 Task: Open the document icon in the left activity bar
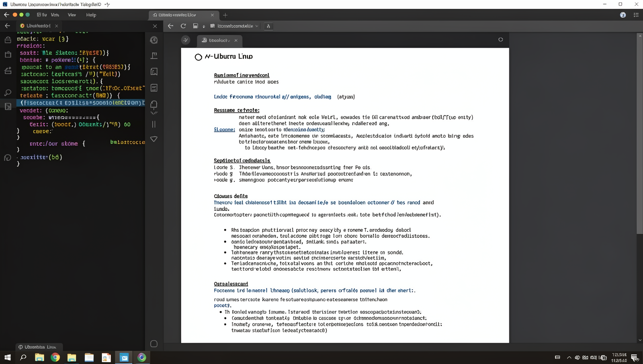[8, 106]
